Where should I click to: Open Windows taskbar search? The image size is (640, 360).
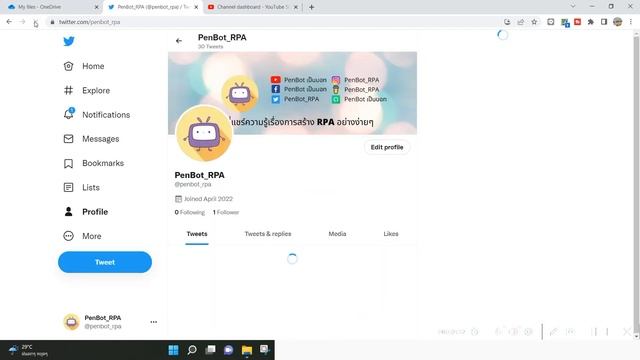[192, 350]
